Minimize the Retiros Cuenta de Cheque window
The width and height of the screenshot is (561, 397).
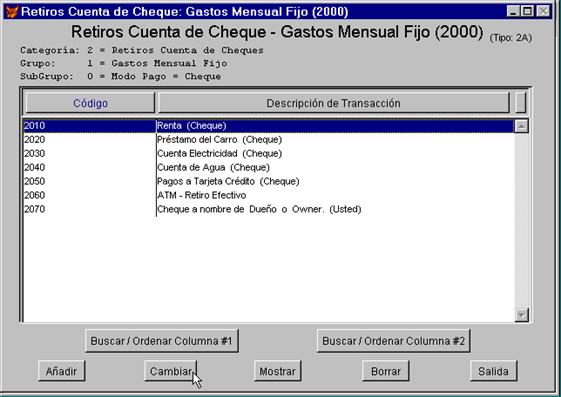point(513,11)
